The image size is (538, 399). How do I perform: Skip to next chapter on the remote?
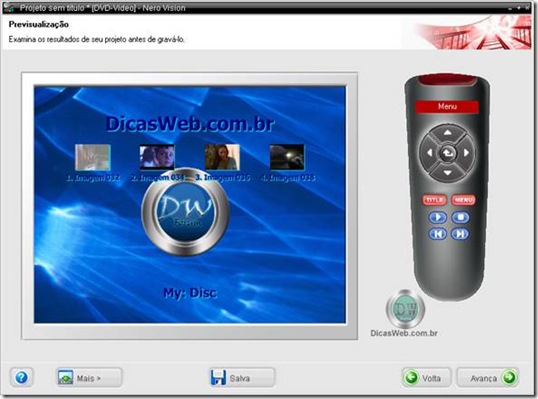click(x=460, y=234)
